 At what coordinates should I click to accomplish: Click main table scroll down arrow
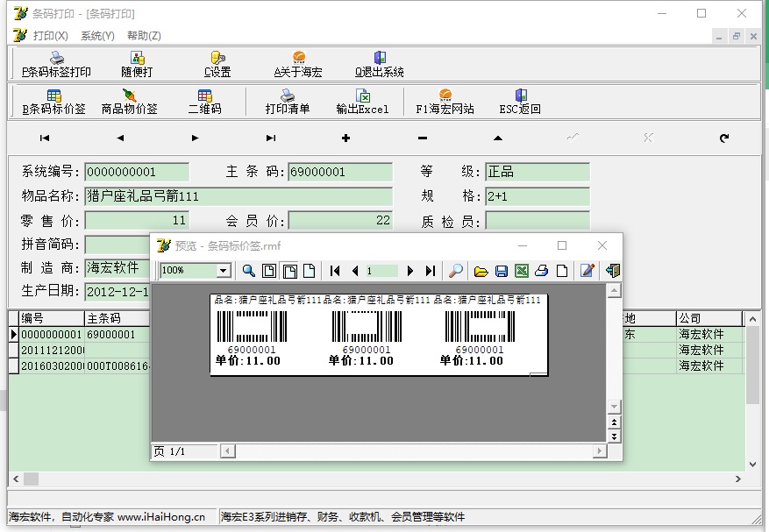[753, 464]
